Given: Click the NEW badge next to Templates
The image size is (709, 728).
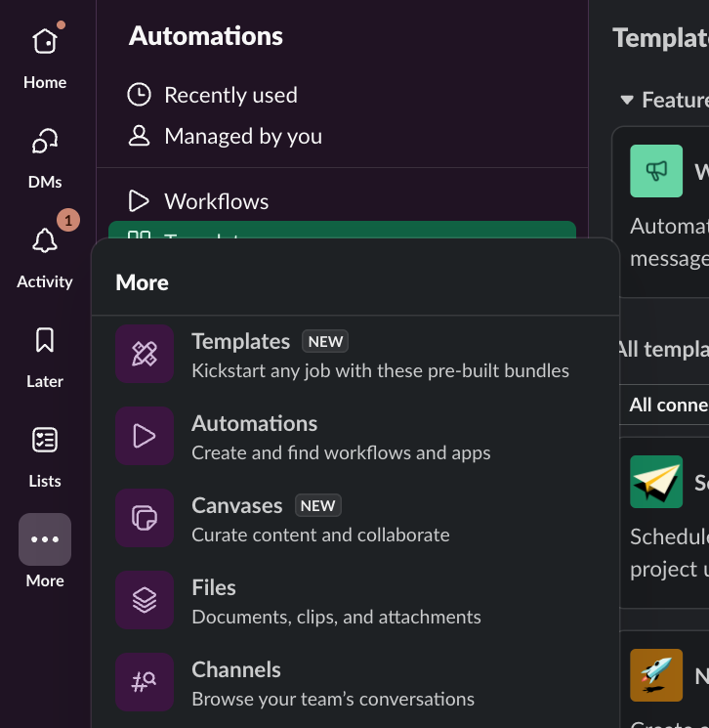Looking at the screenshot, I should (325, 341).
